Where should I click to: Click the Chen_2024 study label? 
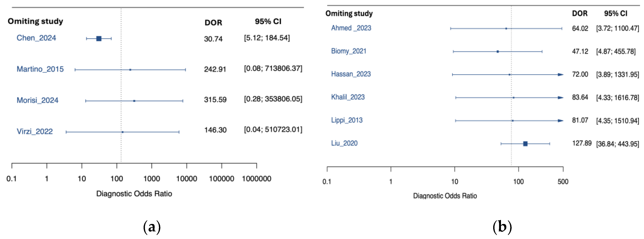(36, 38)
